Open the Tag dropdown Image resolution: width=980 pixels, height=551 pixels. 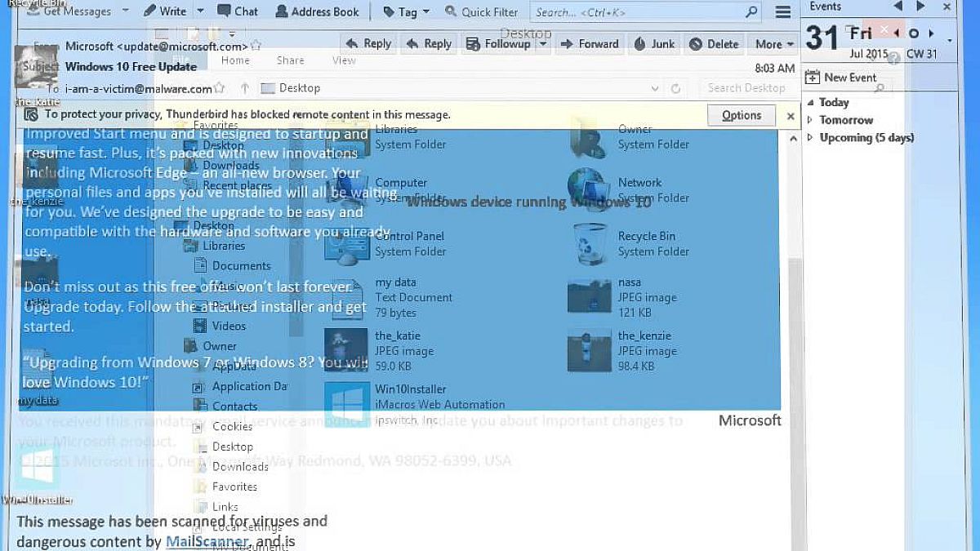click(x=400, y=11)
